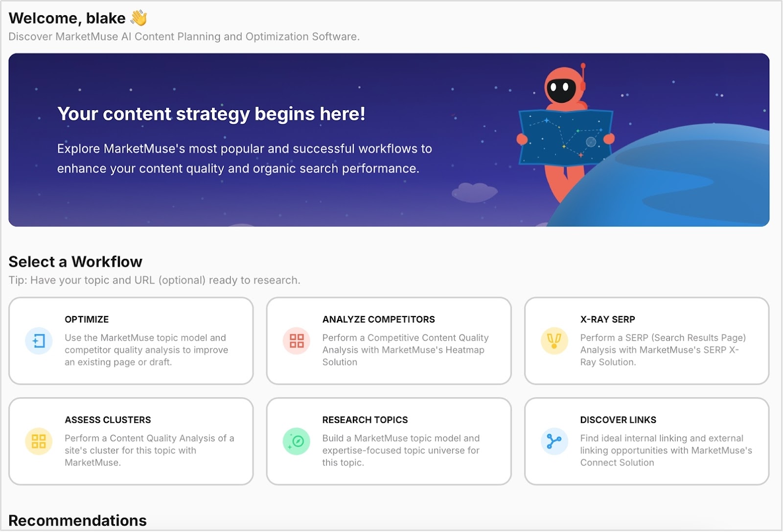
Task: Click 'Explore MarketMuse's most popular' banner paragraph
Action: (244, 159)
